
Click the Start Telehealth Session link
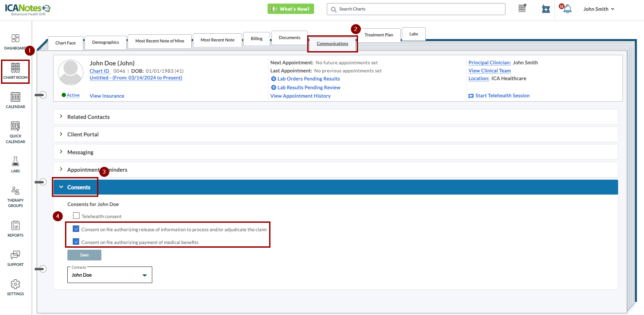click(502, 96)
